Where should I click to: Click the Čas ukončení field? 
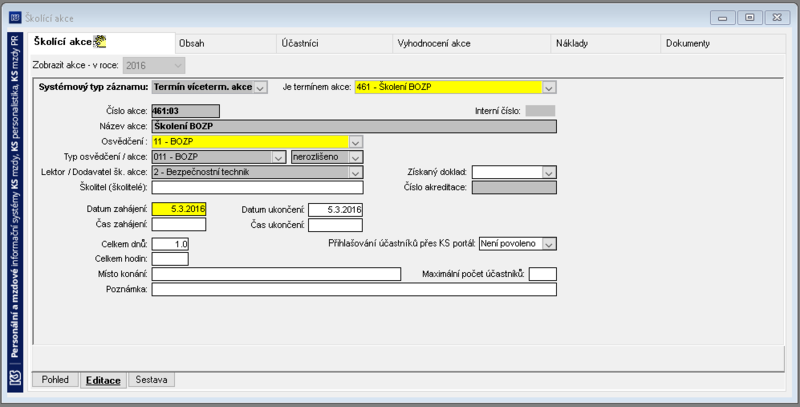click(x=335, y=224)
